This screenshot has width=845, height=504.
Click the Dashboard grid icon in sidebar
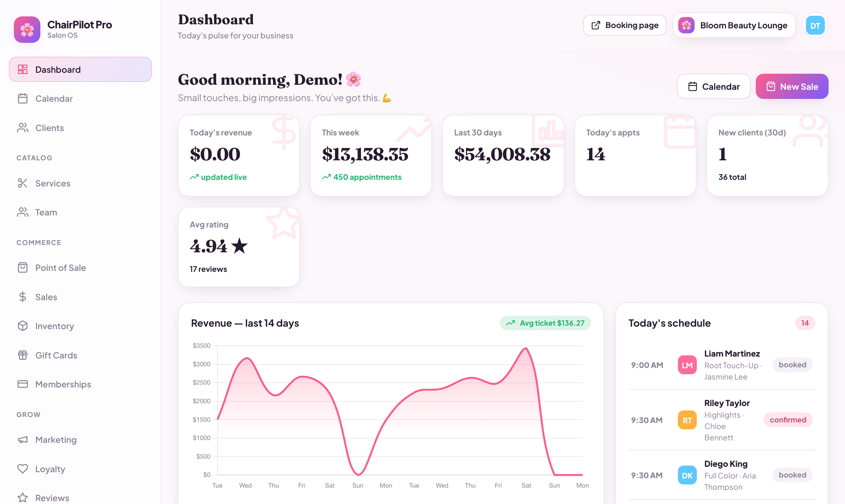coord(23,69)
